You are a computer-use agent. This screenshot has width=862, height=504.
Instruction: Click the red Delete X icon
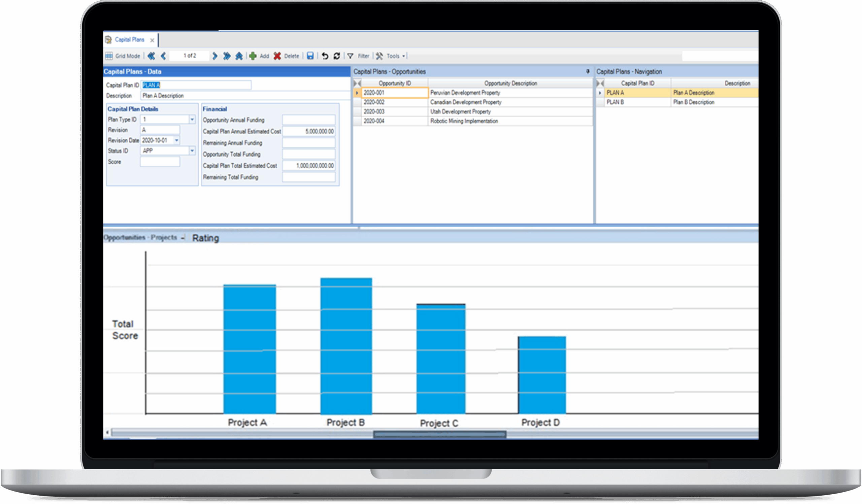point(277,56)
